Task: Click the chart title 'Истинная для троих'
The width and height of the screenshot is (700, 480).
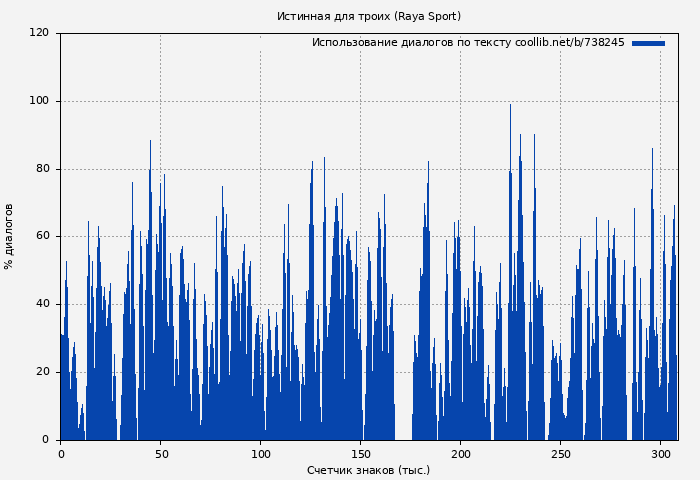Action: coord(368,16)
